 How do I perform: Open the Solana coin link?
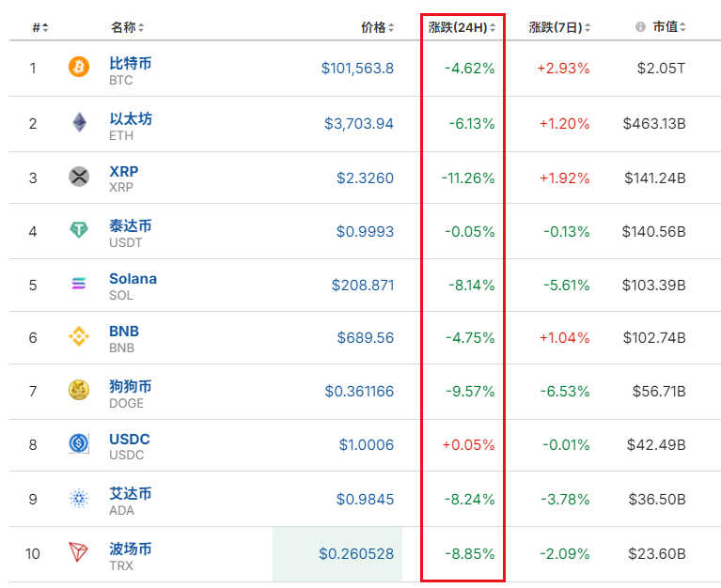[x=133, y=279]
